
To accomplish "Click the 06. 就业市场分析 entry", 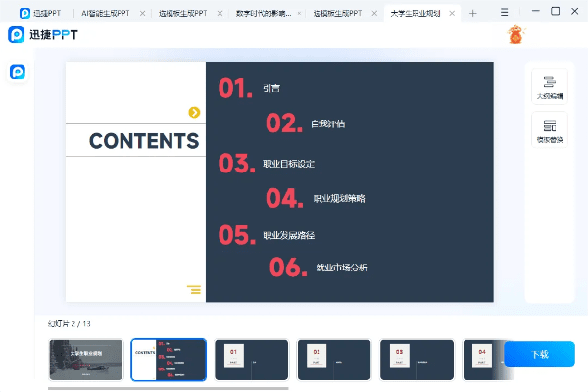I will [318, 268].
